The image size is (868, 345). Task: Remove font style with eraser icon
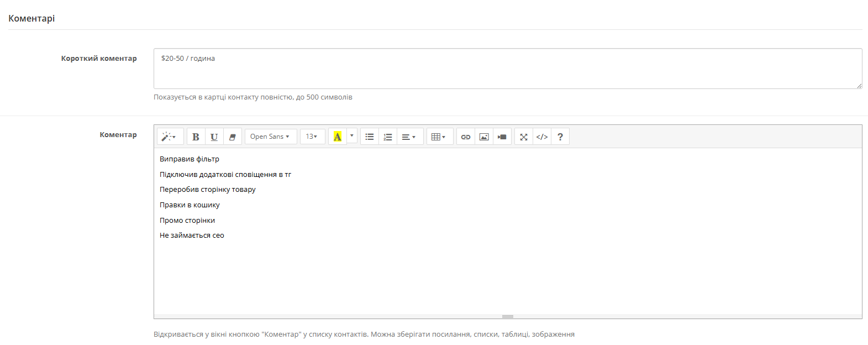(x=233, y=137)
